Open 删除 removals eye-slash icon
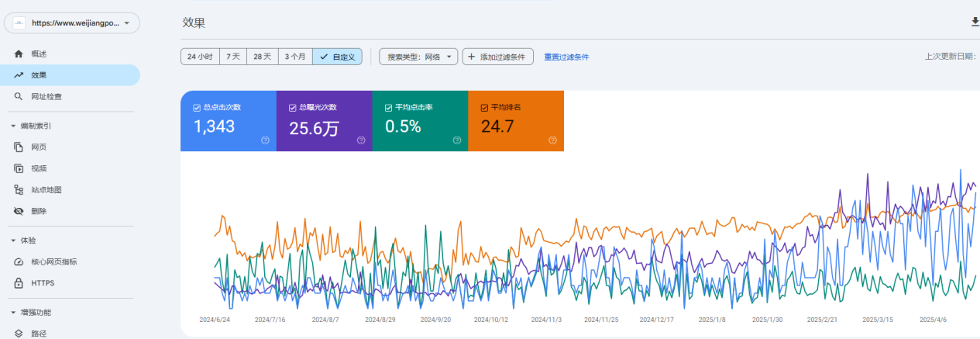 coord(19,211)
